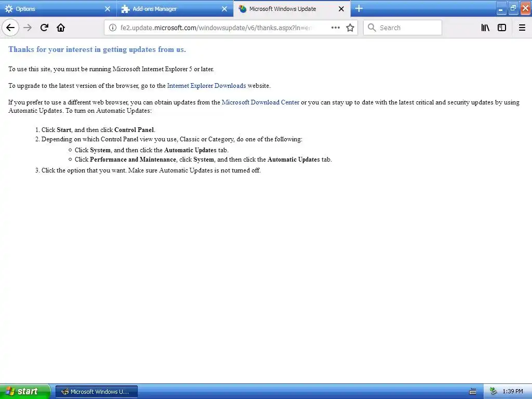Click the Performance and Maintenance bullet text

coord(203,159)
